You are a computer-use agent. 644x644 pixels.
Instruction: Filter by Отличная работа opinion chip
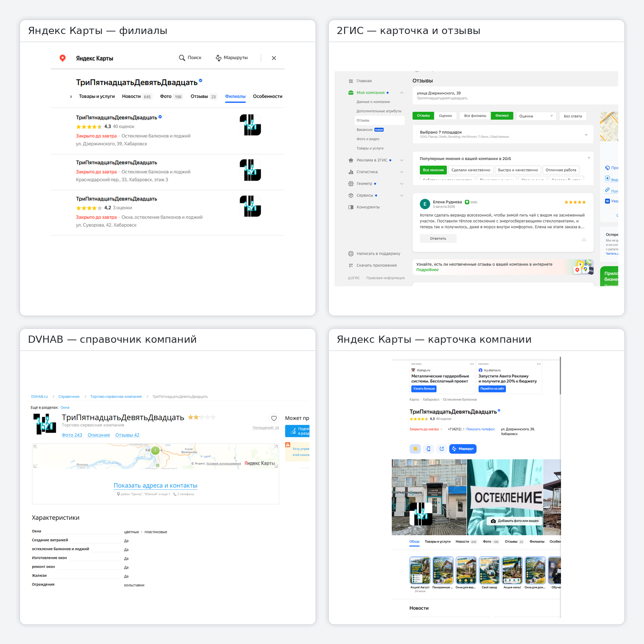(561, 170)
